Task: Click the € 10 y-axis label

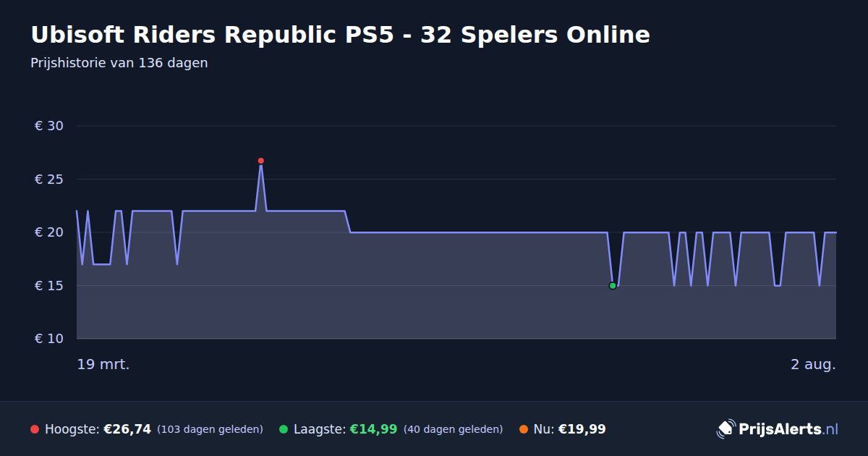Action: tap(49, 339)
